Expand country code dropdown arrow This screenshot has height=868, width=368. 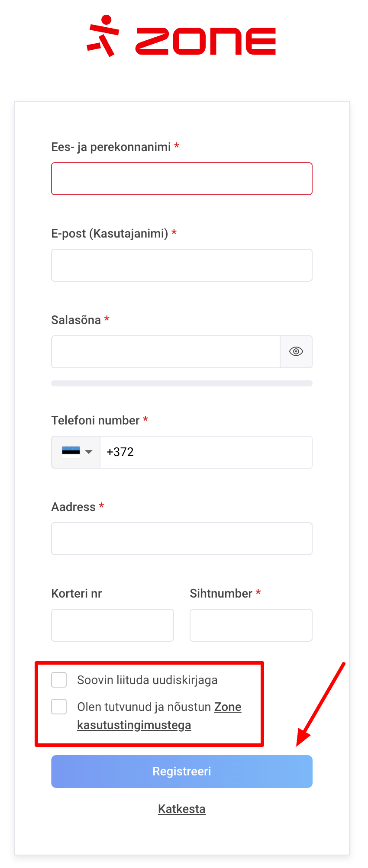click(89, 452)
